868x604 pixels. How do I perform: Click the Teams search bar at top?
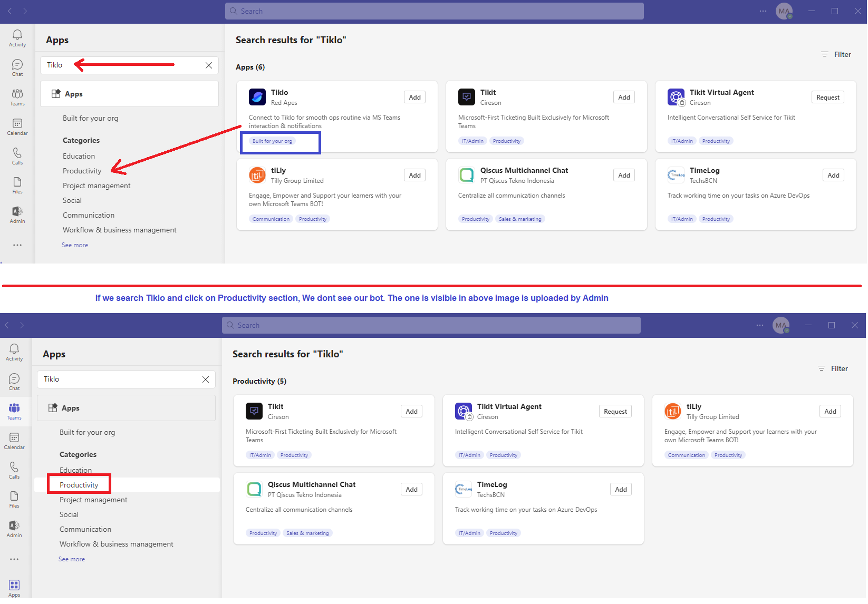point(433,11)
